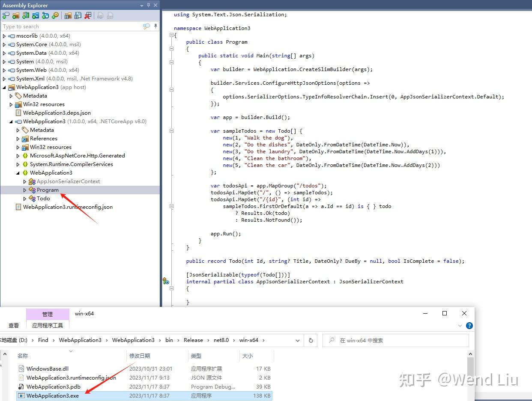Click inside the Type to search field
This screenshot has width=532, height=401.
(x=64, y=26)
